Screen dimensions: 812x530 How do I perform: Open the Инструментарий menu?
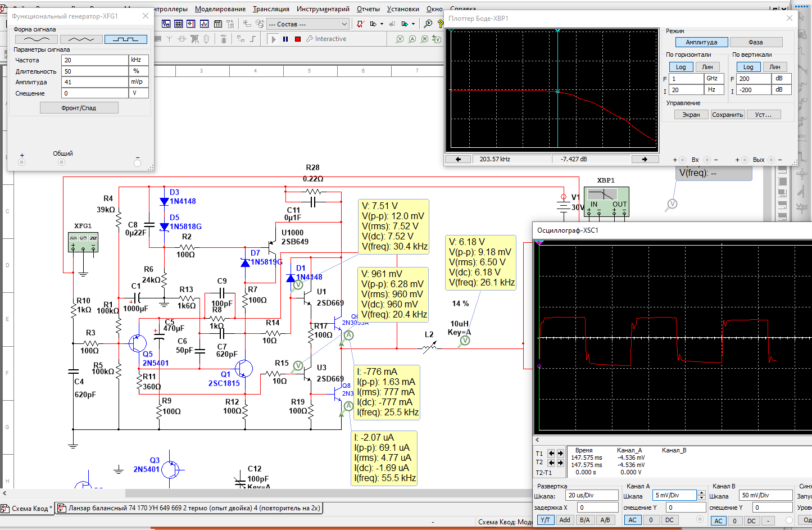tap(323, 9)
